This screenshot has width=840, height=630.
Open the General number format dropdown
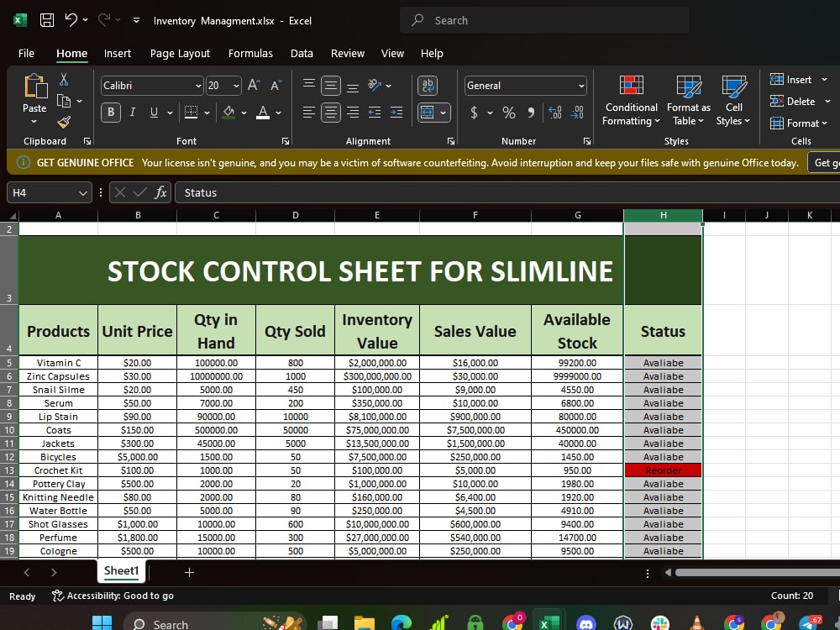pyautogui.click(x=582, y=86)
